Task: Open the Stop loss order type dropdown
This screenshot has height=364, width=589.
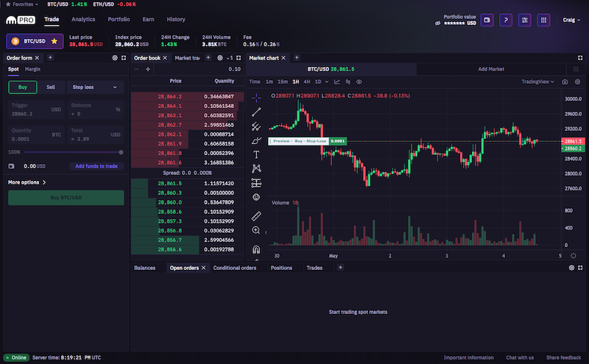Action: (x=96, y=87)
